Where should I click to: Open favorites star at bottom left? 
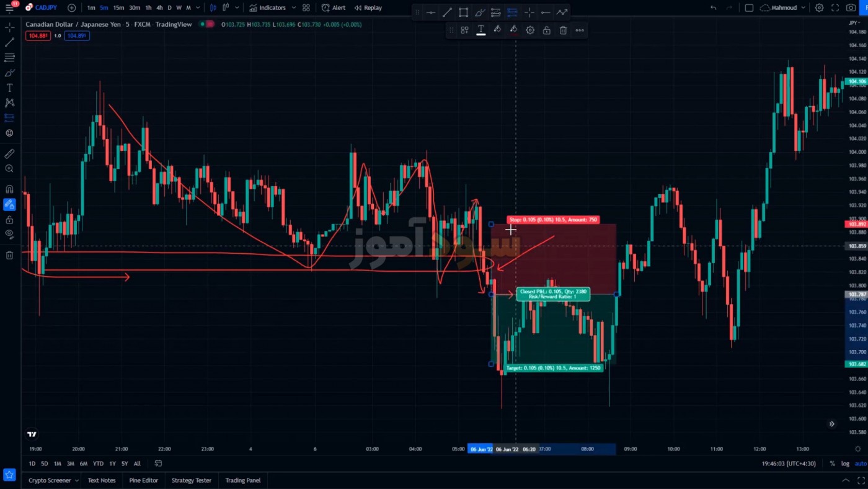point(9,475)
